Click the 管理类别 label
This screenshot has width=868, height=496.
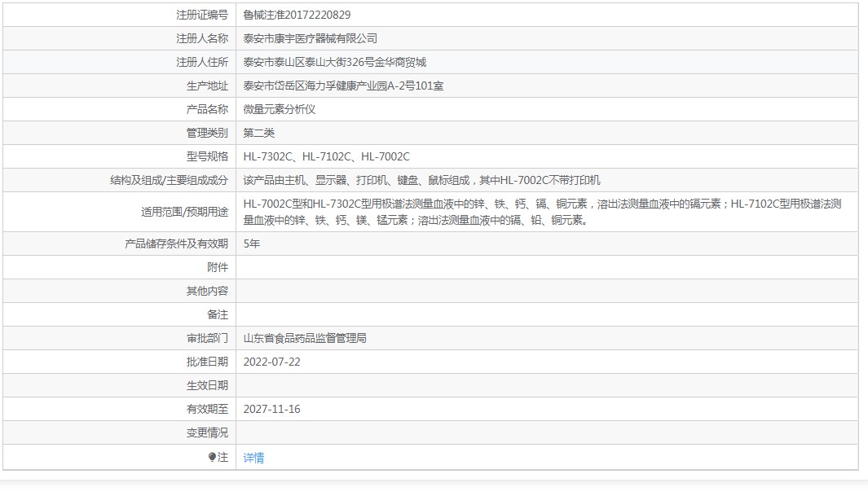point(207,133)
